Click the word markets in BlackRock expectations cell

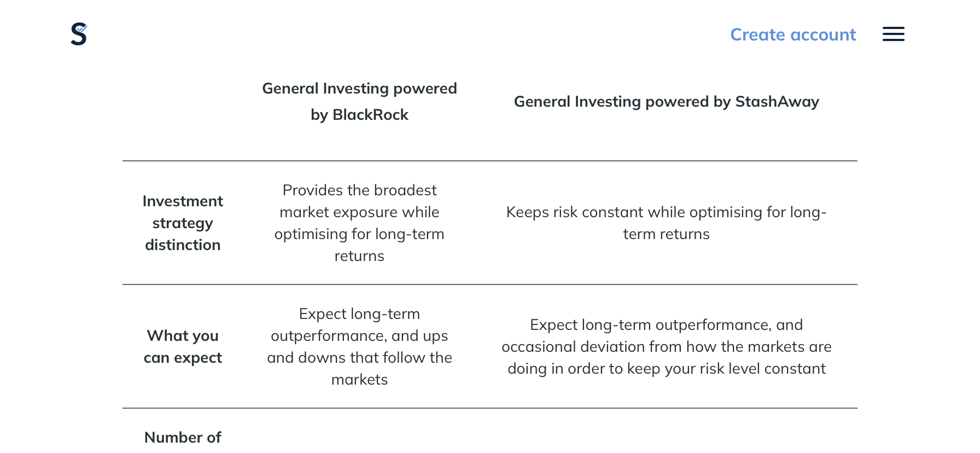(x=359, y=380)
